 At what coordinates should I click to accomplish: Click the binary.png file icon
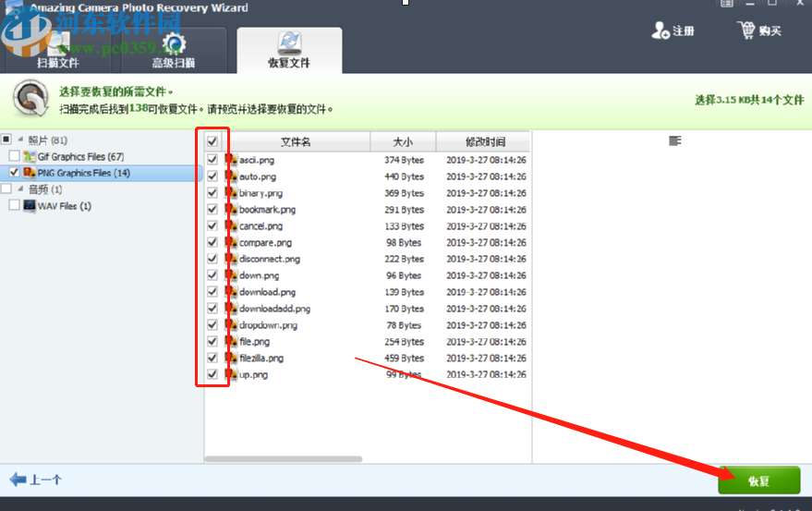click(231, 193)
